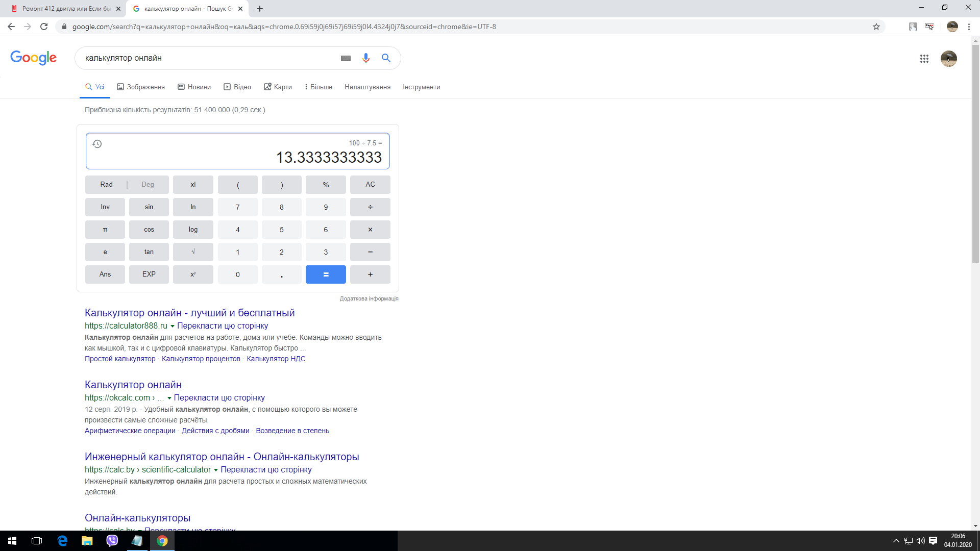
Task: Click the voice search microphone
Action: (x=365, y=58)
